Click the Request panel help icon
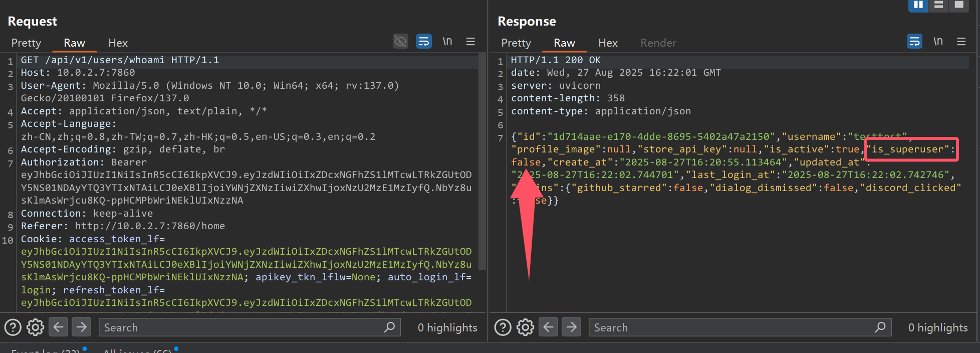 point(13,327)
